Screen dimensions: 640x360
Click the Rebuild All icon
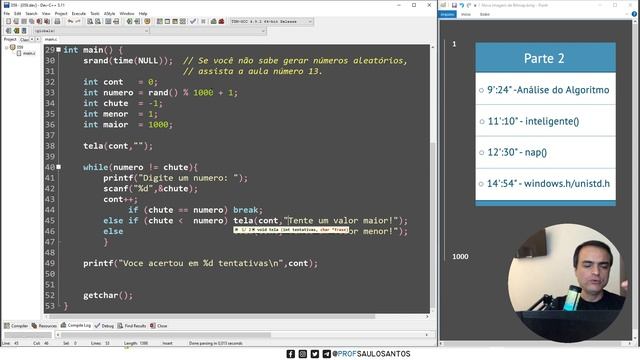point(183,21)
